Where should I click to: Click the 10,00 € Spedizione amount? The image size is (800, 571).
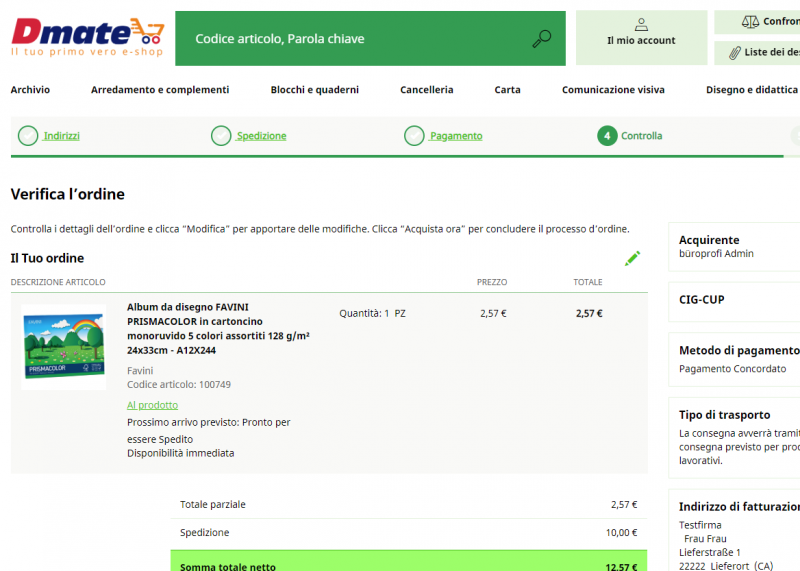pos(621,533)
